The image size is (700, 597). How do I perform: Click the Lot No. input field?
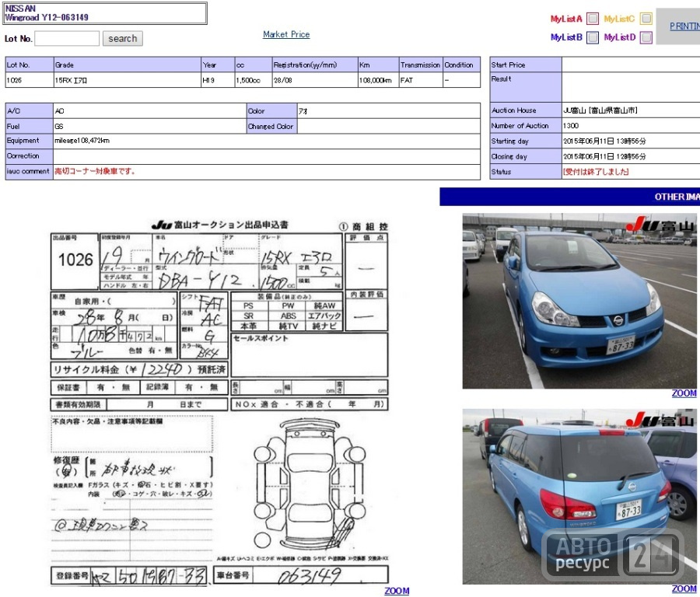(67, 38)
